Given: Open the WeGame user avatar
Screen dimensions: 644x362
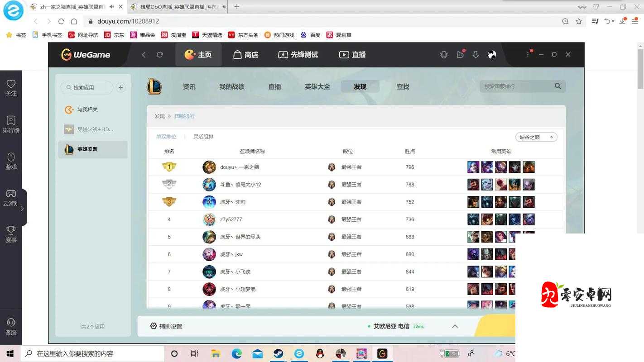Looking at the screenshot, I should [x=492, y=55].
